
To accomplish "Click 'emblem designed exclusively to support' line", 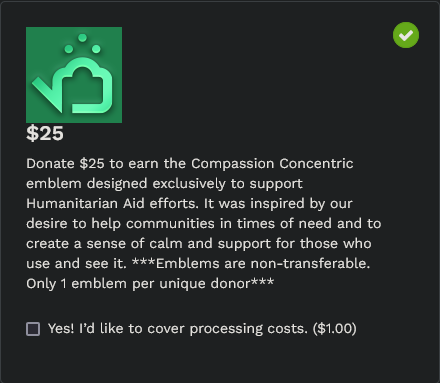I will (x=164, y=184).
